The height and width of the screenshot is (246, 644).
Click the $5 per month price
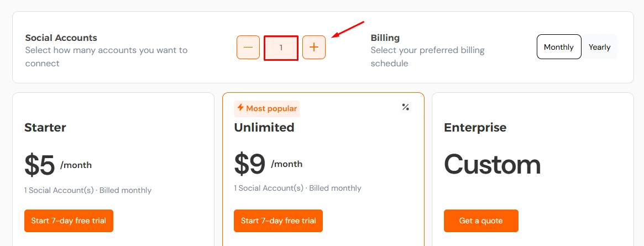click(x=58, y=165)
